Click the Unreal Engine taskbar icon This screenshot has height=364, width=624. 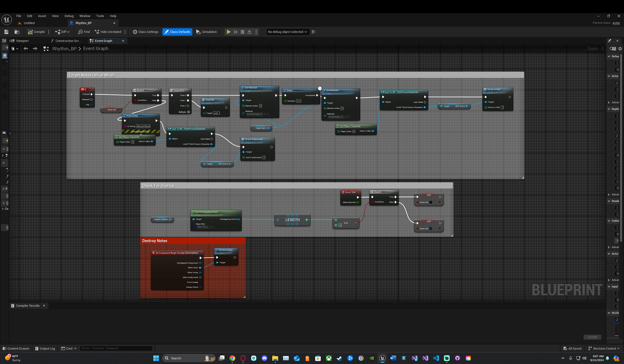click(x=382, y=358)
